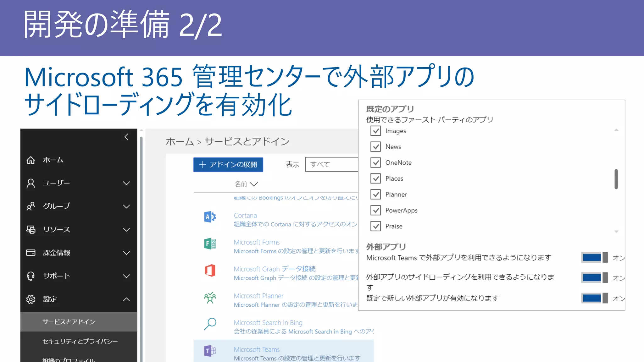This screenshot has width=644, height=362.
Task: Uncheck the Planner app checkbox
Action: coord(375,195)
